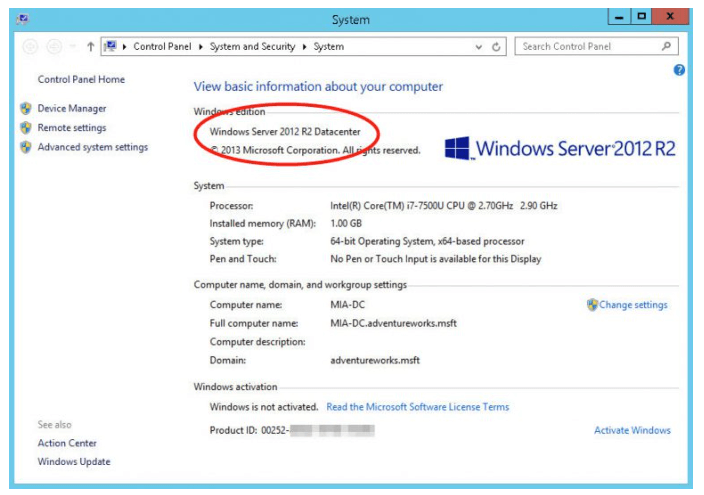Select the Control Panel breadcrumb
The width and height of the screenshot is (704, 495).
163,46
